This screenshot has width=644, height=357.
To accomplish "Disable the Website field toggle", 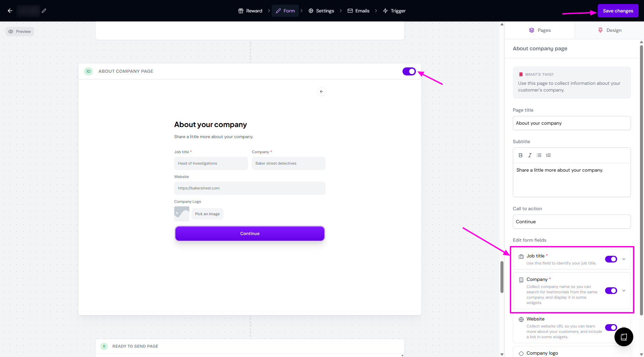I will 611,328.
